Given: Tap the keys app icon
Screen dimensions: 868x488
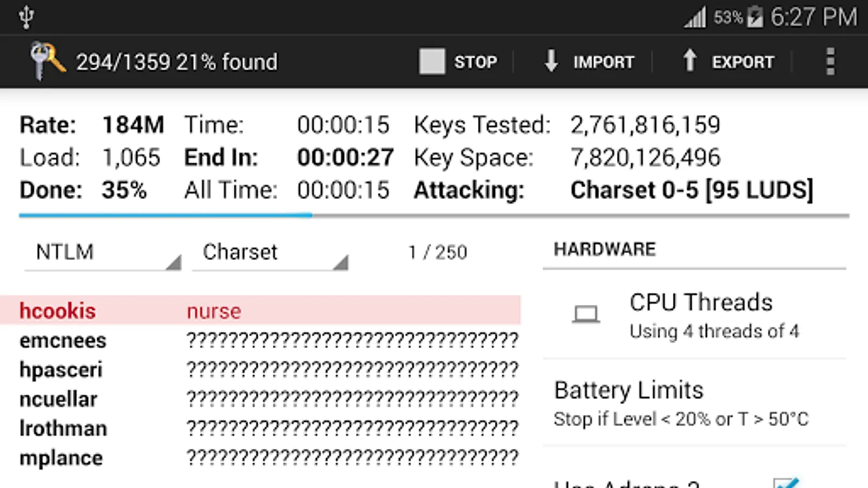Looking at the screenshot, I should click(x=46, y=61).
